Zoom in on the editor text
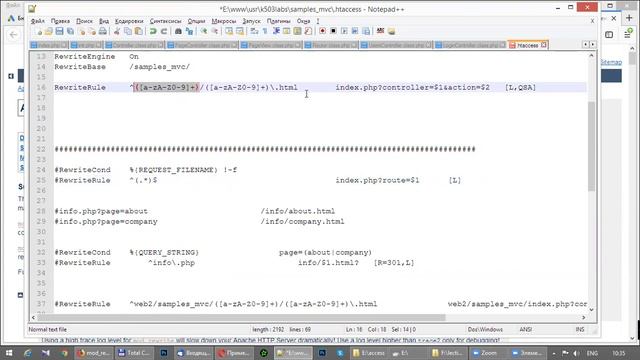This screenshot has width=640, height=360. pyautogui.click(x=203, y=31)
